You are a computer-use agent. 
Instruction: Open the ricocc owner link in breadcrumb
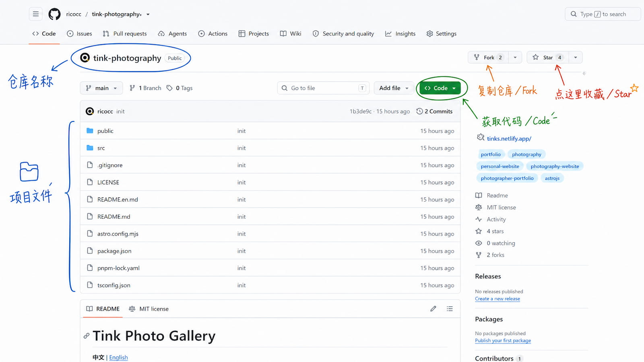pos(74,14)
